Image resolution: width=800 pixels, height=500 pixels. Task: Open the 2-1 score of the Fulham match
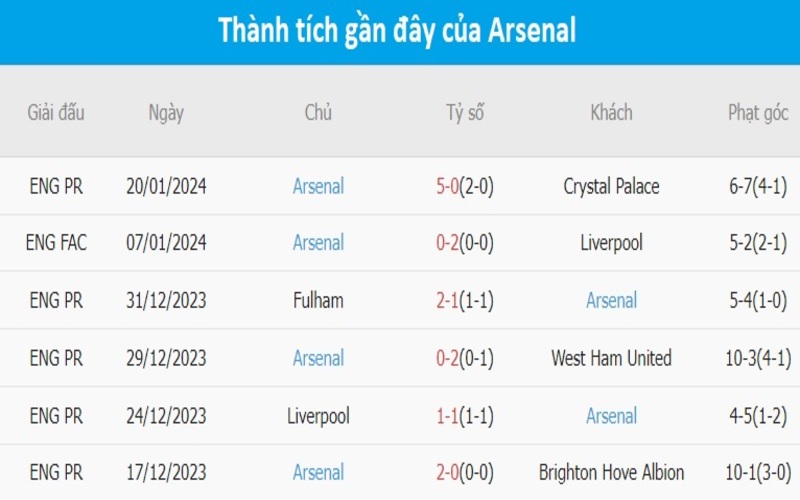447,300
